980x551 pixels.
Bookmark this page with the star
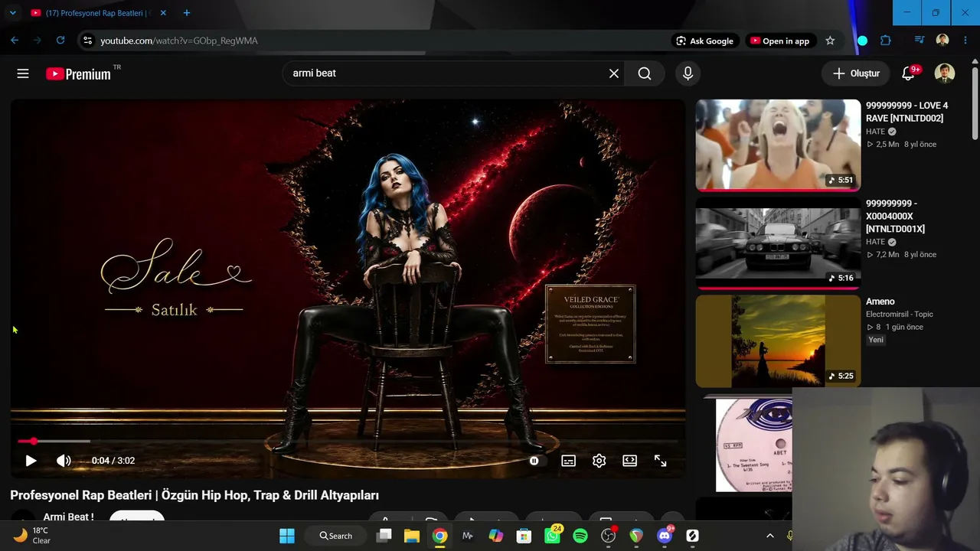click(x=830, y=41)
